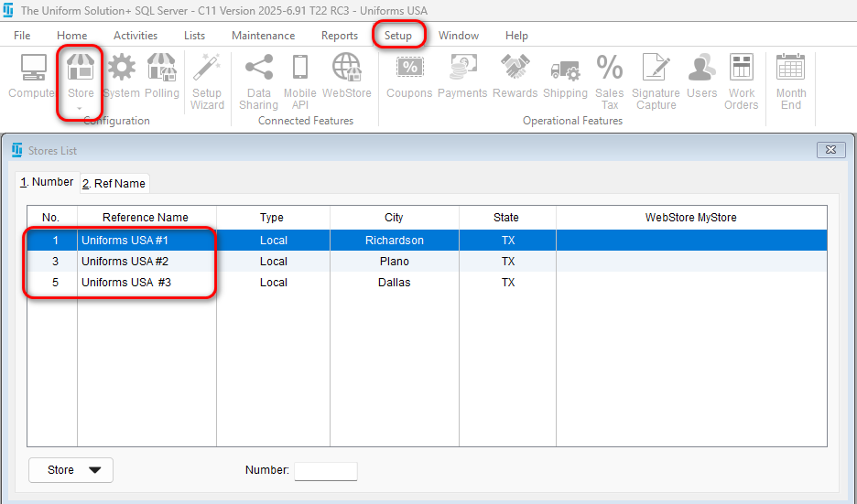The width and height of the screenshot is (857, 504).
Task: Switch to the Ref Name tab
Action: [114, 183]
